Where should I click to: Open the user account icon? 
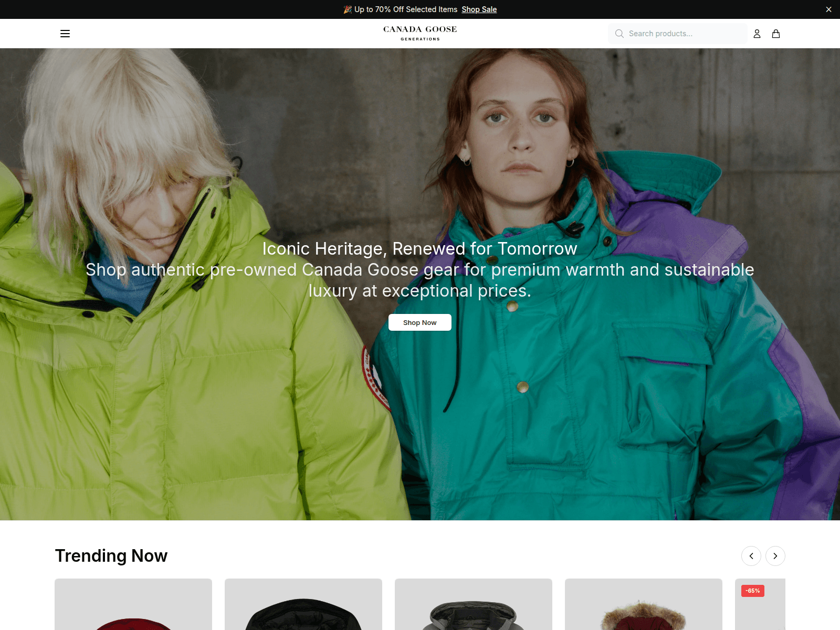757,34
